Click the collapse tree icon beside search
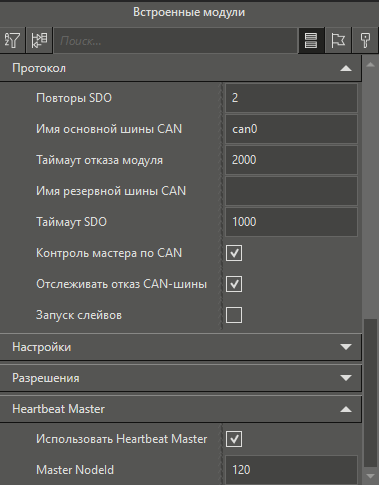 (39, 41)
